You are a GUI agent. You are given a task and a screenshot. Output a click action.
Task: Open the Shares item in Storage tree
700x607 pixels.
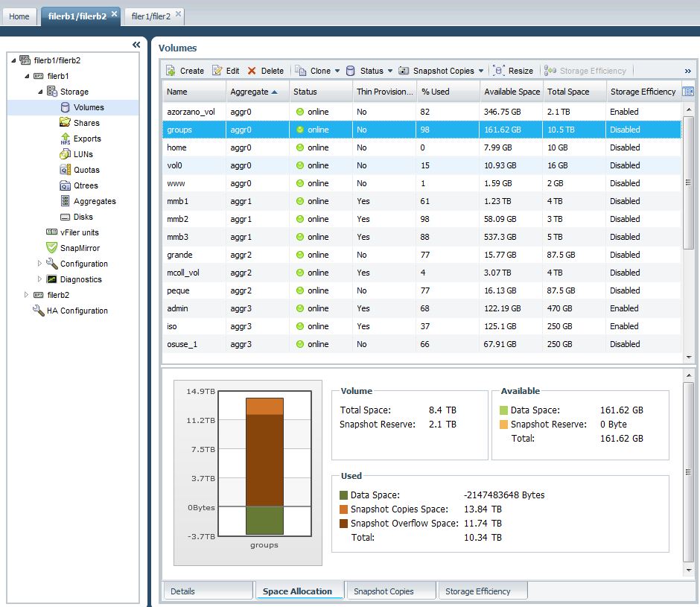(86, 123)
